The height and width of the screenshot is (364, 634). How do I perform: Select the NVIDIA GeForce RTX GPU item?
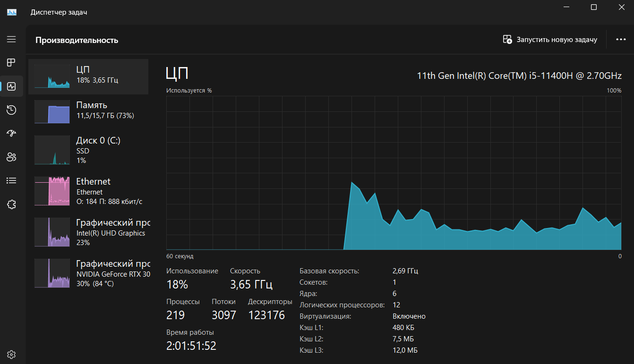pos(88,273)
